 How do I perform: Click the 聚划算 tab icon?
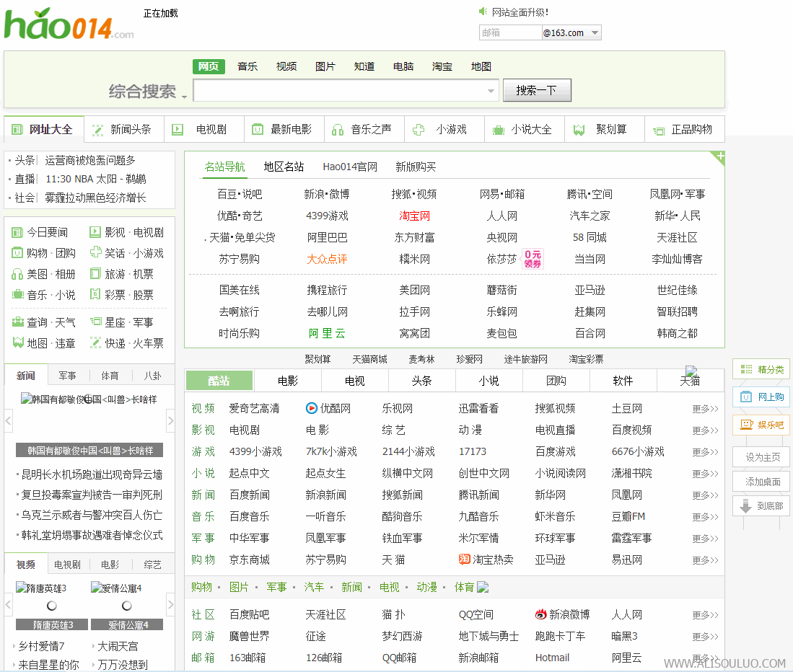579,130
